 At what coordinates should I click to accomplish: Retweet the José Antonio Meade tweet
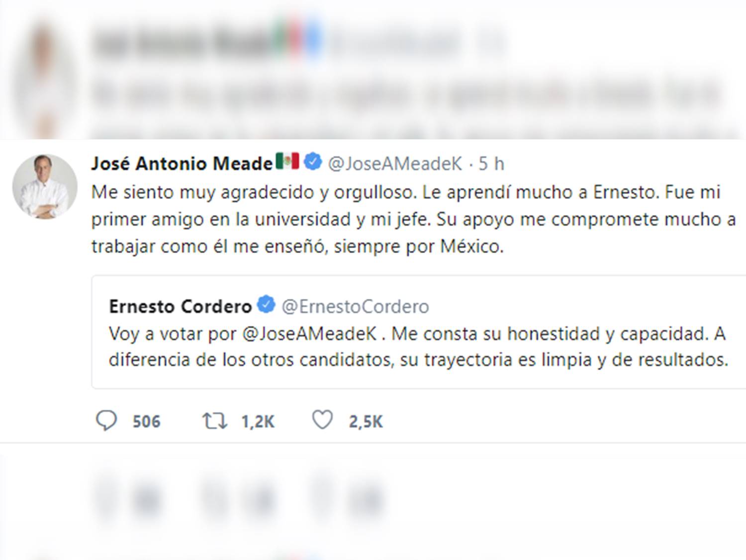tap(214, 421)
